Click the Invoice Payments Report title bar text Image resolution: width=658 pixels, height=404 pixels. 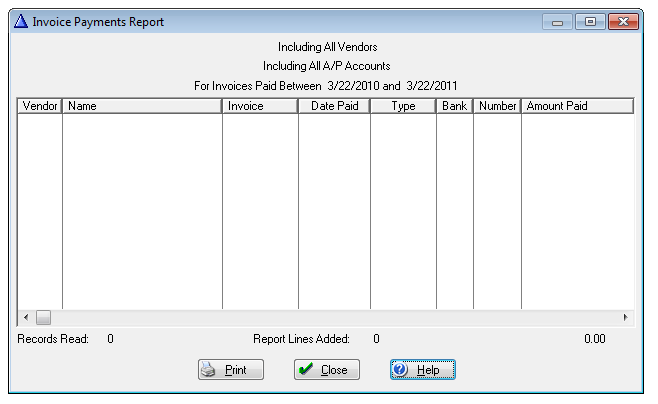coord(98,21)
